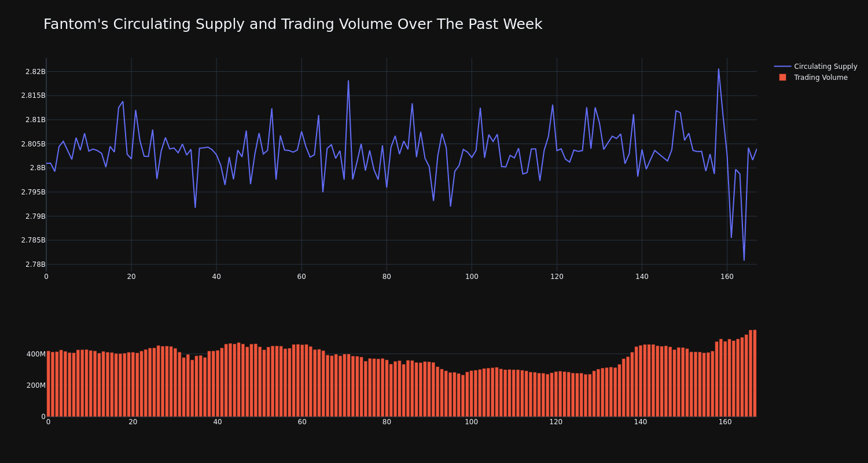Click the 2.805B y-axis label
868x463 pixels.
pyautogui.click(x=33, y=144)
